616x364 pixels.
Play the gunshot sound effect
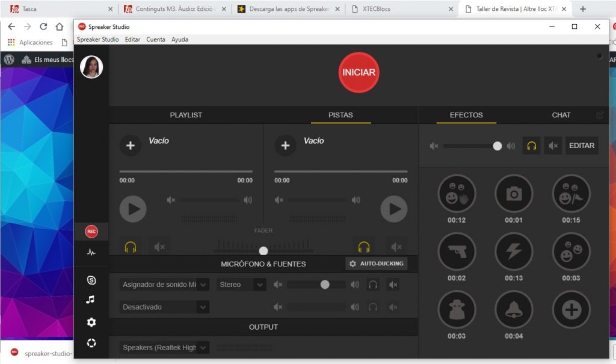click(x=457, y=251)
